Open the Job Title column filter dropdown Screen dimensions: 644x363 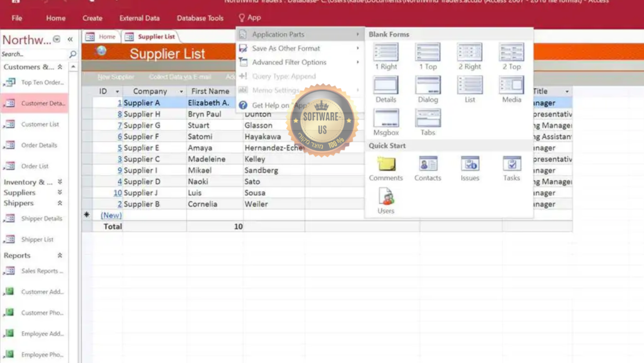tap(567, 92)
